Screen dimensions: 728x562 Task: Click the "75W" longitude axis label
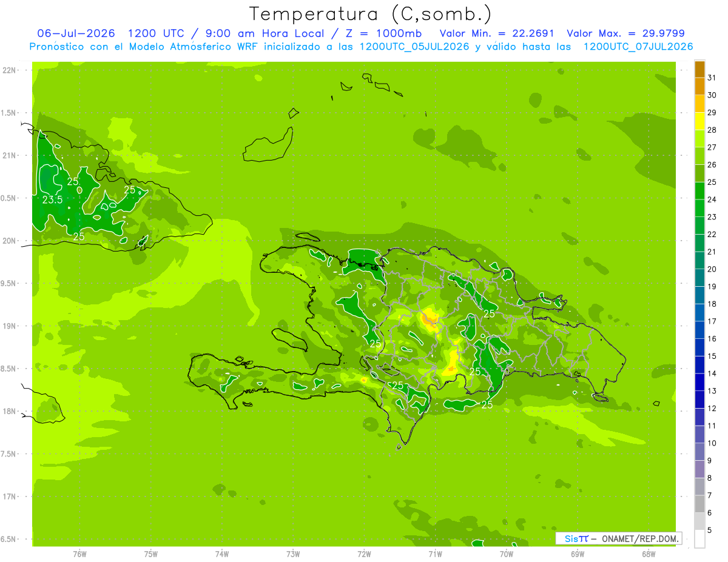point(151,554)
